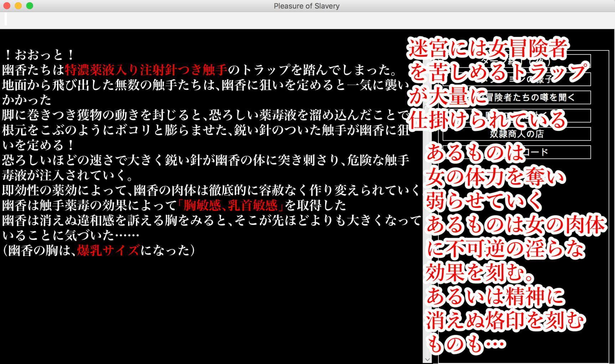Open the ダンジョンの様子 menu entry
This screenshot has height=364, width=615.
click(x=516, y=79)
